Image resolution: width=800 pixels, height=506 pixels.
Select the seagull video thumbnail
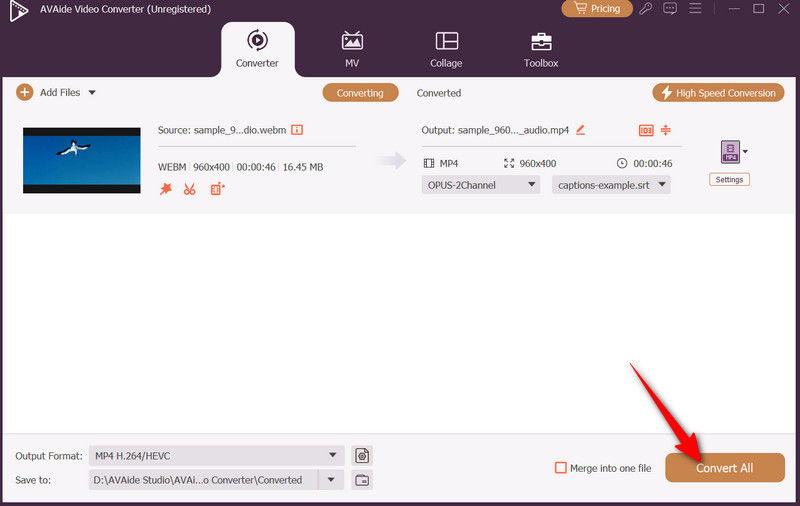pos(82,160)
